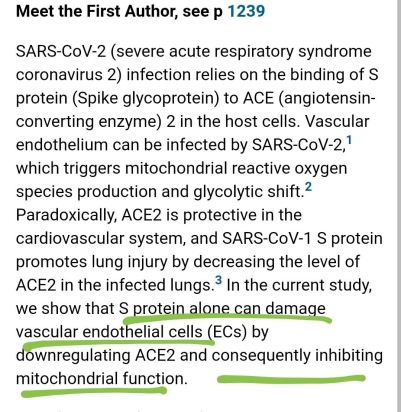The height and width of the screenshot is (412, 401).
Task: Click the right-edge vertical scrollbar
Action: point(399,206)
